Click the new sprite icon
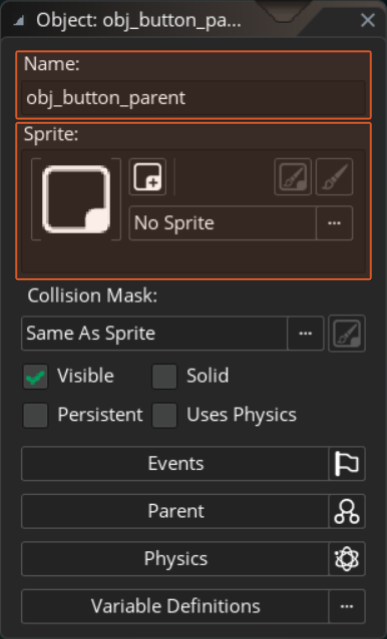 pos(147,177)
